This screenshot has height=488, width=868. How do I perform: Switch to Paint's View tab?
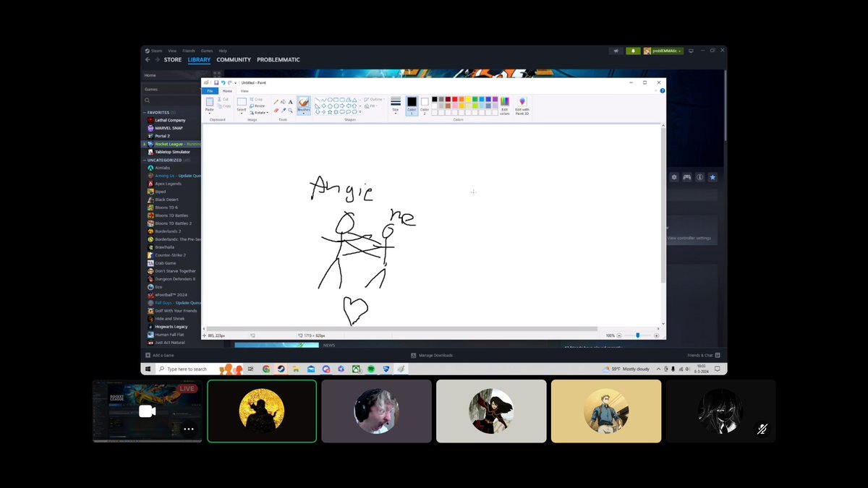pyautogui.click(x=243, y=91)
